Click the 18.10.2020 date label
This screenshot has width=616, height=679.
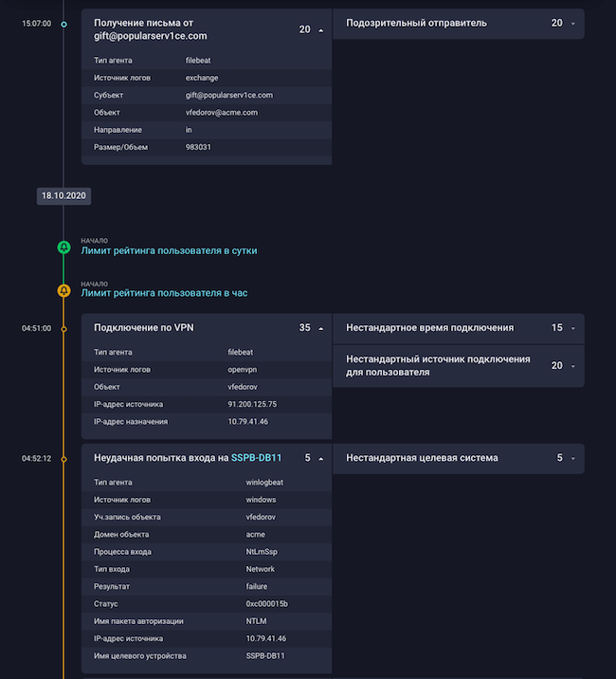(63, 195)
